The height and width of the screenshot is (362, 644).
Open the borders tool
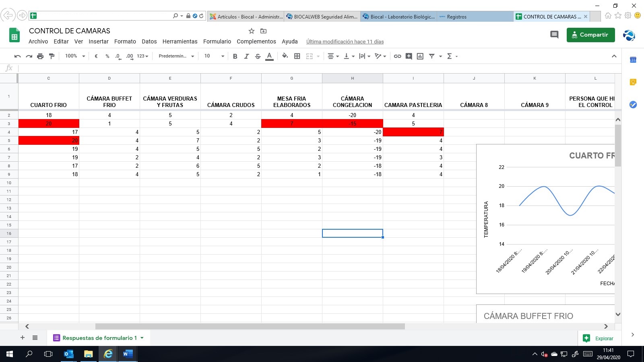pos(297,56)
